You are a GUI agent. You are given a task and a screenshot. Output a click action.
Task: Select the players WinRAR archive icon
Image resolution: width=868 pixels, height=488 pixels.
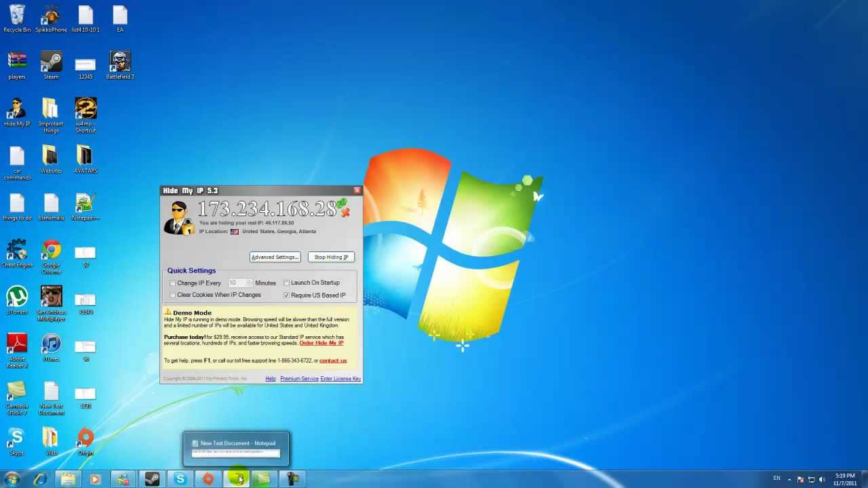click(x=17, y=64)
